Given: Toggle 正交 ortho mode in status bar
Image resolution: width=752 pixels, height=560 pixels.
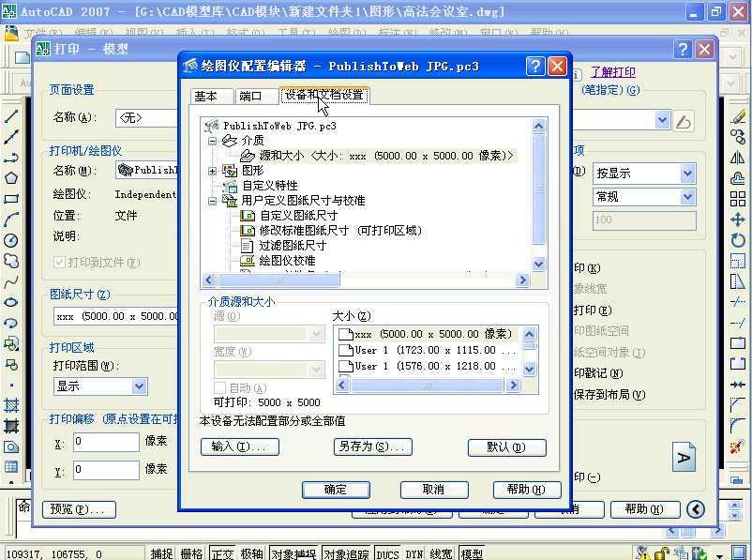Looking at the screenshot, I should pos(222,553).
